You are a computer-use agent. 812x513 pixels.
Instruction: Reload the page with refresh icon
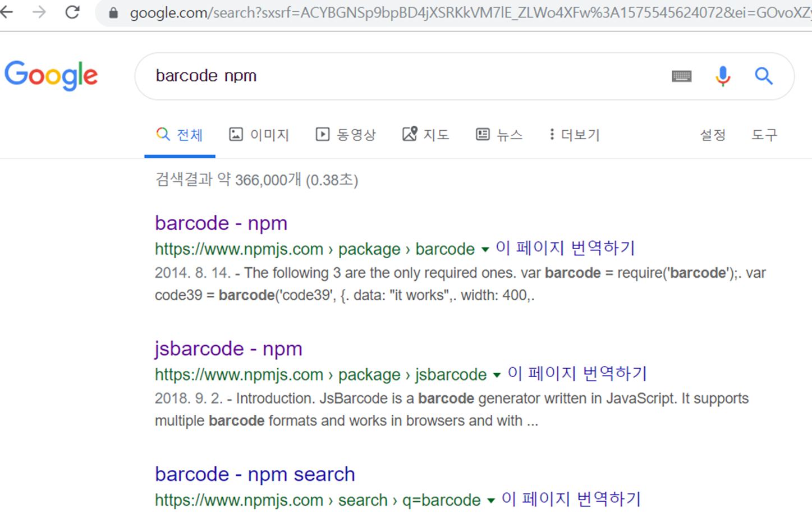point(72,12)
